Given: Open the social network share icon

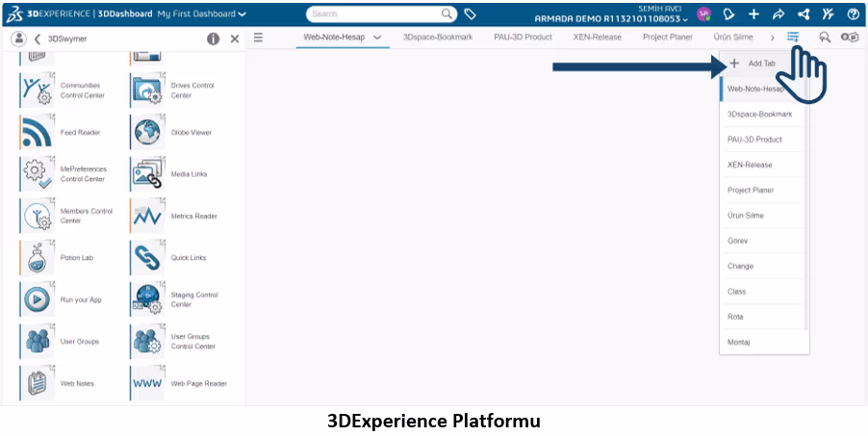Looking at the screenshot, I should 804,14.
